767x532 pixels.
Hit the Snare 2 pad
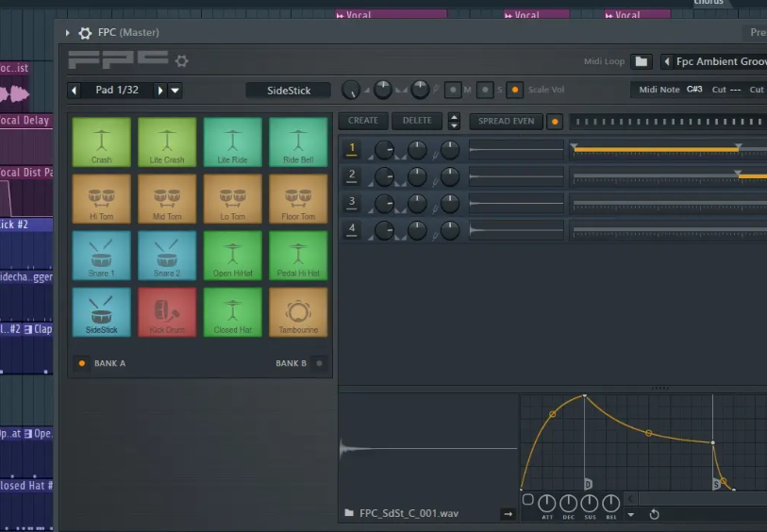tap(167, 256)
